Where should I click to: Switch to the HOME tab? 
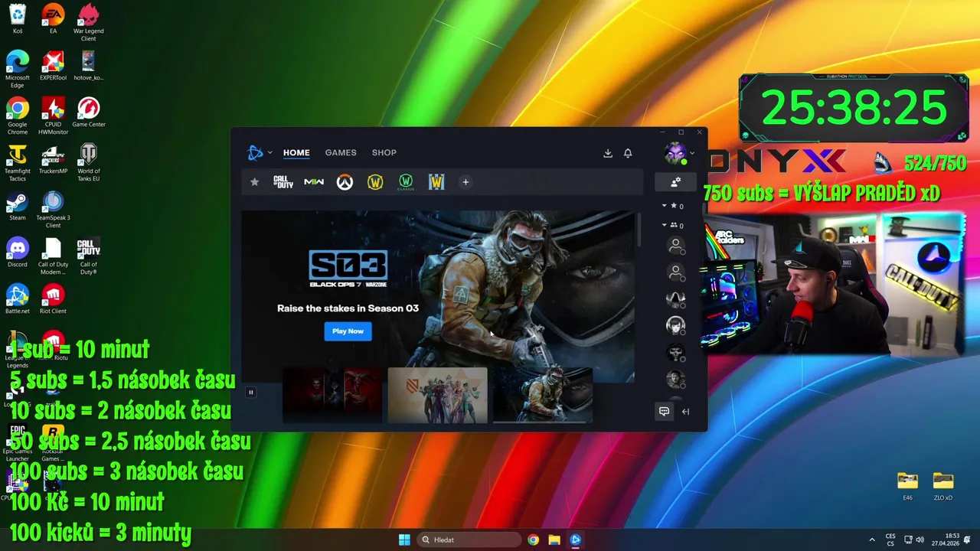(296, 152)
